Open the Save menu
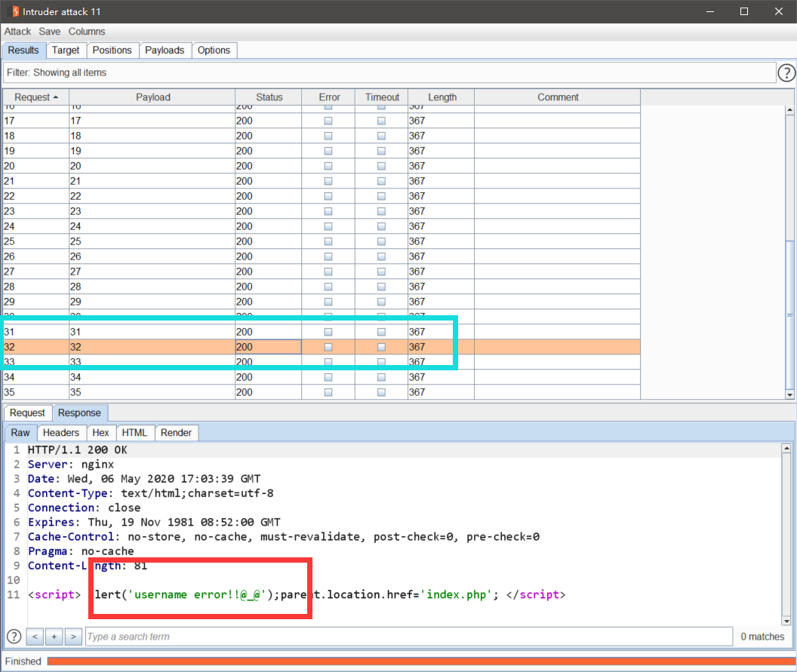797x672 pixels. pos(49,32)
